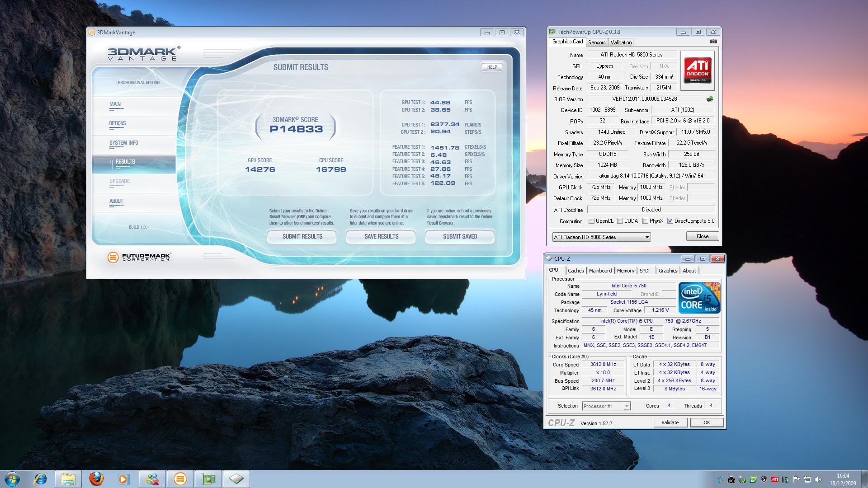Click the Driver Version field in GPU-Z
The image size is (868, 488).
coord(651,176)
